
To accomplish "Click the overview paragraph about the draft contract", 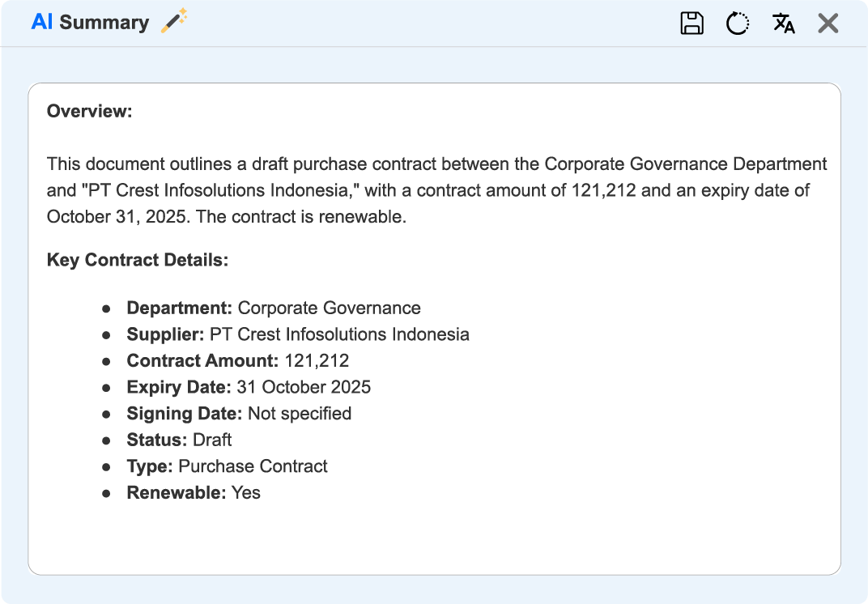I will tap(436, 190).
